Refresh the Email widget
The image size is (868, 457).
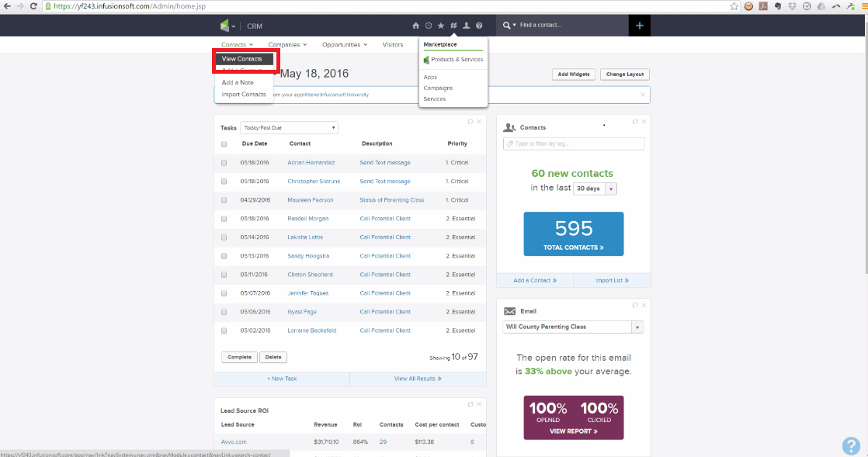click(x=635, y=305)
